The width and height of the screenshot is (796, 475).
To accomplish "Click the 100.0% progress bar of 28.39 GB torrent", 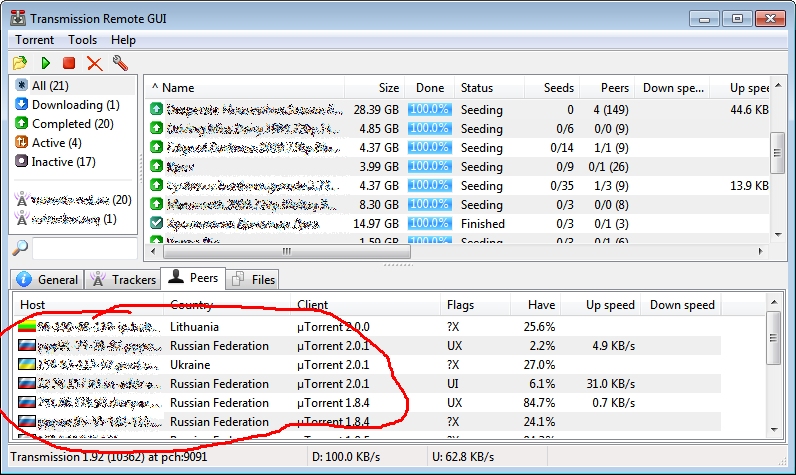I will [x=429, y=109].
